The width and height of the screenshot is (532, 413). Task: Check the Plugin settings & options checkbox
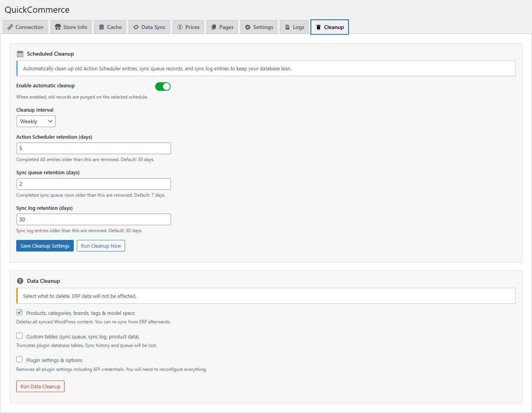19,359
